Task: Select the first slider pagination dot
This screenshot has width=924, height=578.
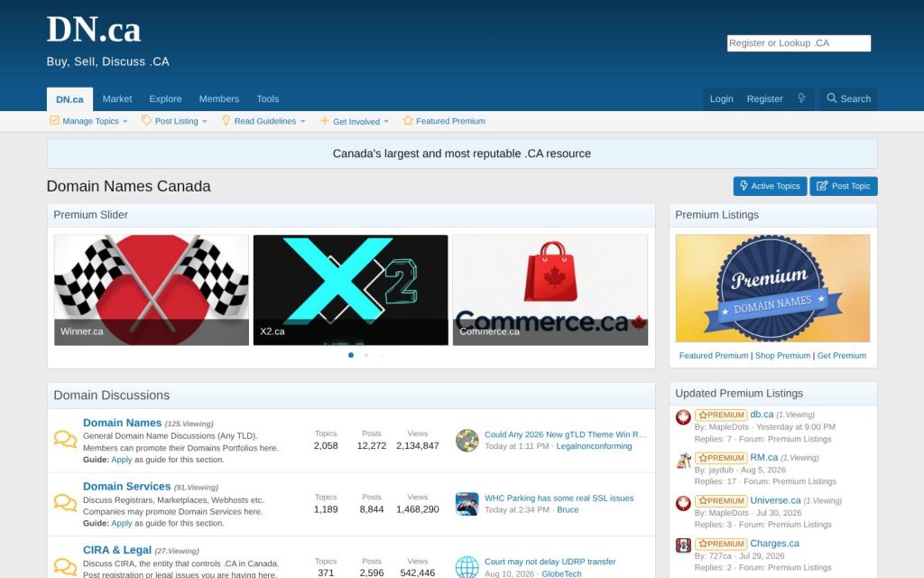Action: point(351,355)
